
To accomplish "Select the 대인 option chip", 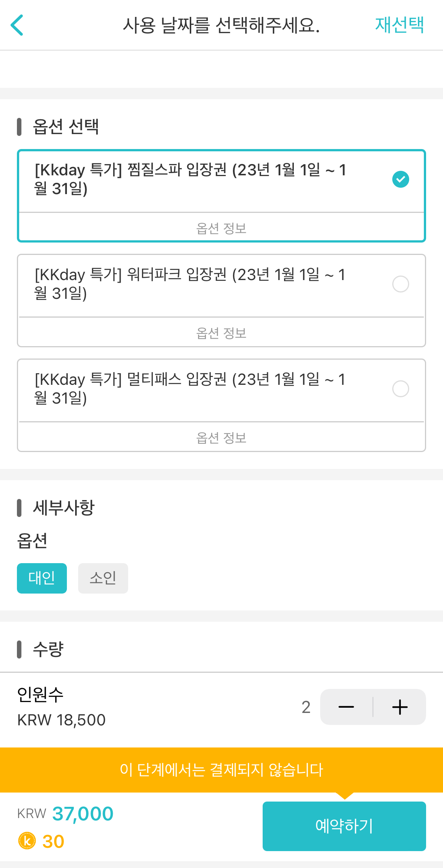I will (42, 578).
